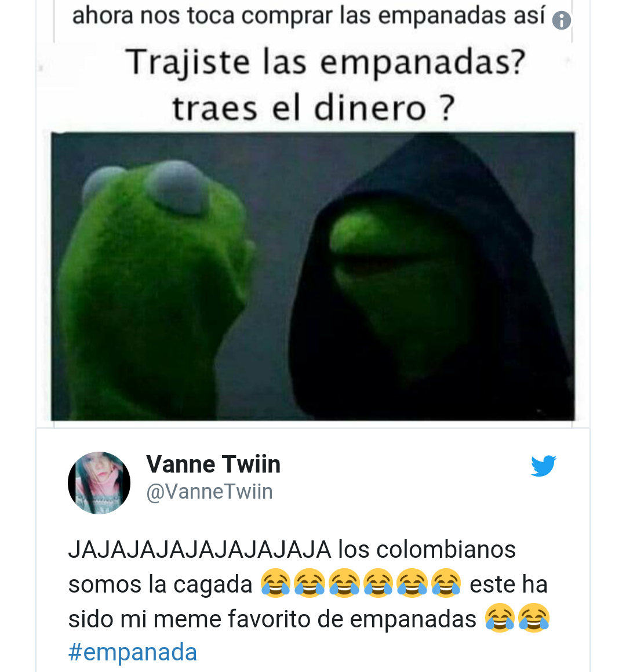Open the #empanada hashtag link
The width and height of the screenshot is (626, 672).
(132, 652)
